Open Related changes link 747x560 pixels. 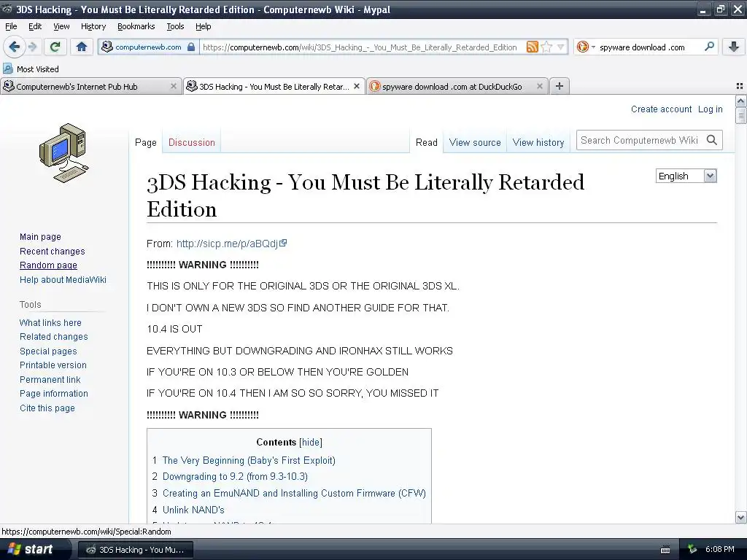(x=54, y=337)
